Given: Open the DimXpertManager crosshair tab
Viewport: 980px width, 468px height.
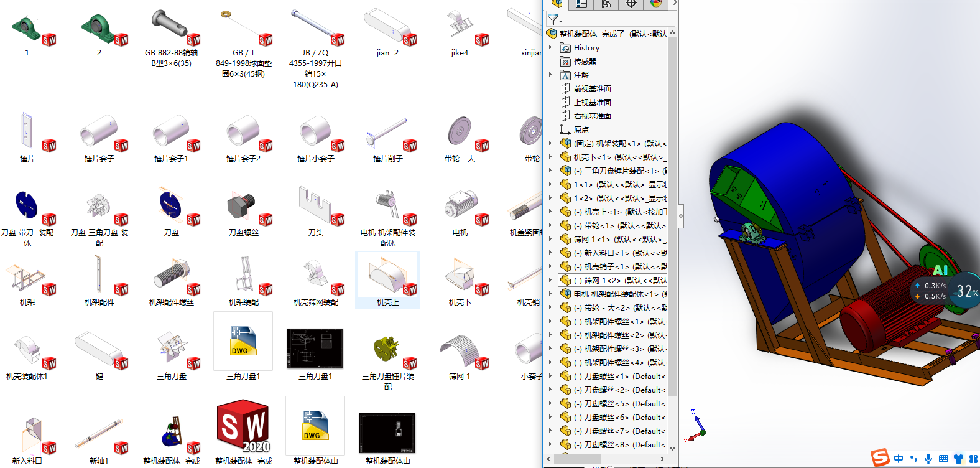Looking at the screenshot, I should coord(631,4).
